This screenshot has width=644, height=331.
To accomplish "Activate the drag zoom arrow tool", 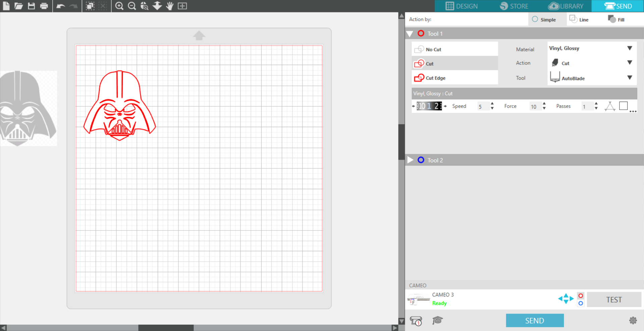I will pos(157,6).
